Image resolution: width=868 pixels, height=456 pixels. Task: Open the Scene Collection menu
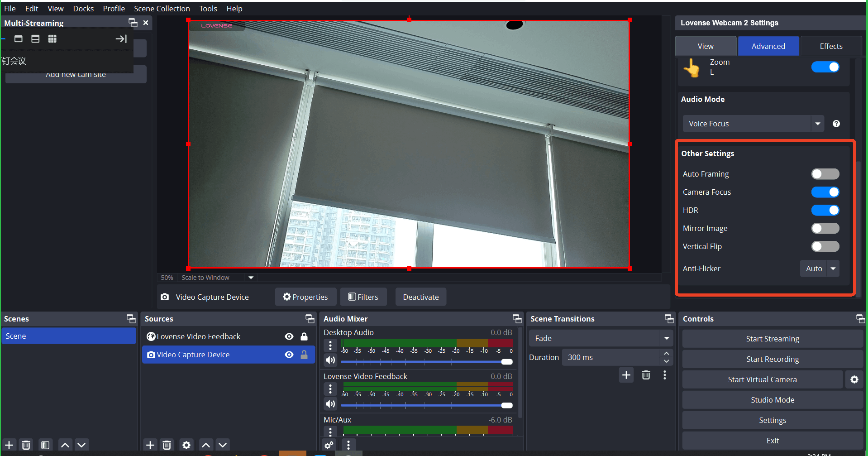tap(162, 9)
